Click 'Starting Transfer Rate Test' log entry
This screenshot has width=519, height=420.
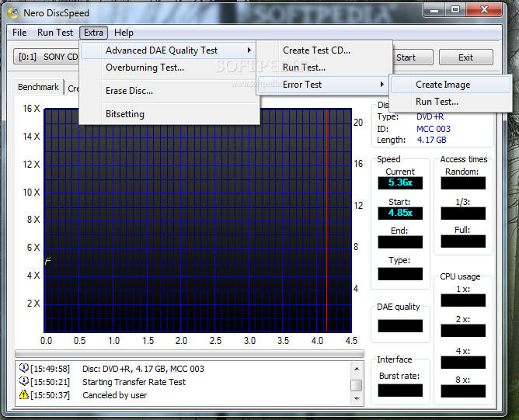(134, 382)
